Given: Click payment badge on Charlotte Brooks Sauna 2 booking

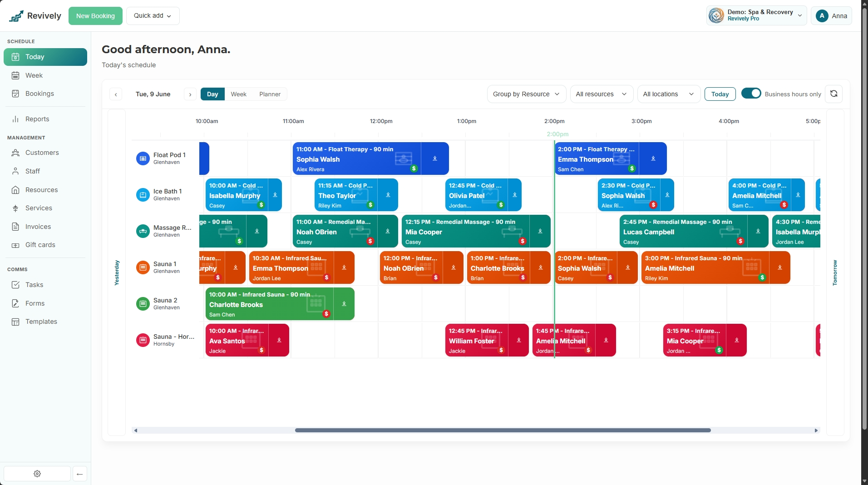Looking at the screenshot, I should 326,314.
